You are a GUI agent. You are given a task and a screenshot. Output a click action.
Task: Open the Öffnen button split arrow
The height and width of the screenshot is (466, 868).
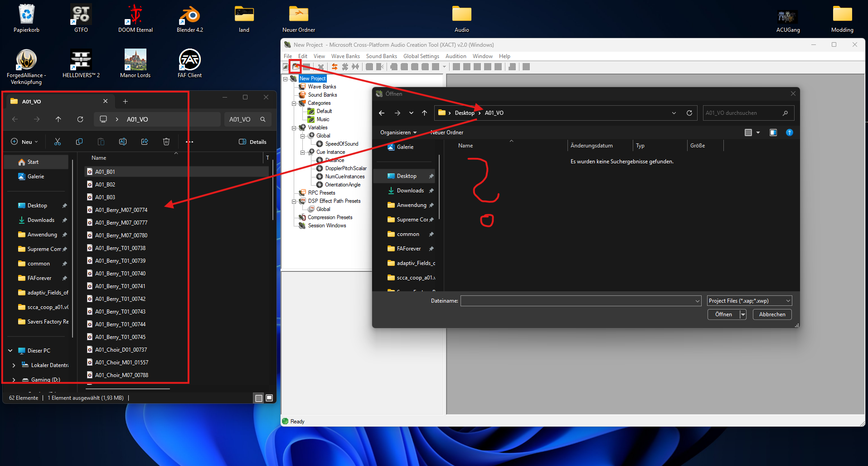coord(743,314)
